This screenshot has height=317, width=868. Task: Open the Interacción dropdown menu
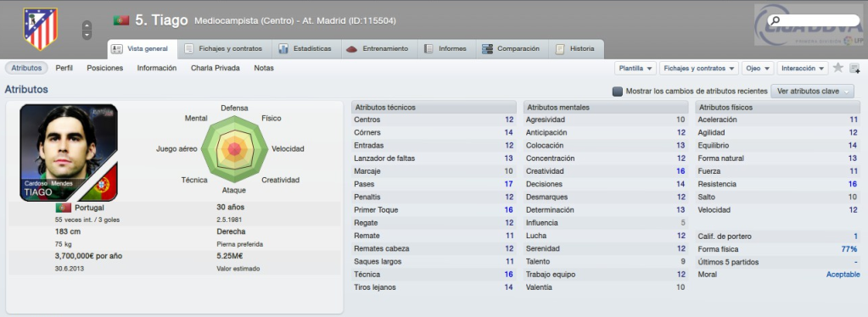tap(803, 68)
